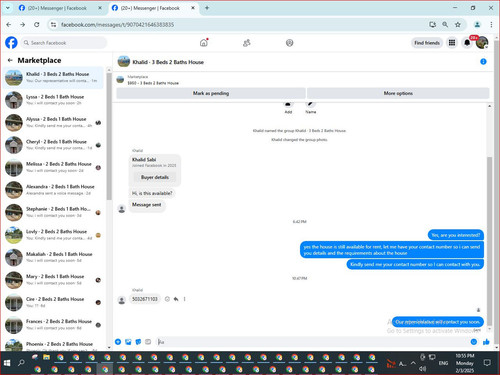This screenshot has width=500, height=375.
Task: Send a thumbs up like
Action: coord(486,342)
